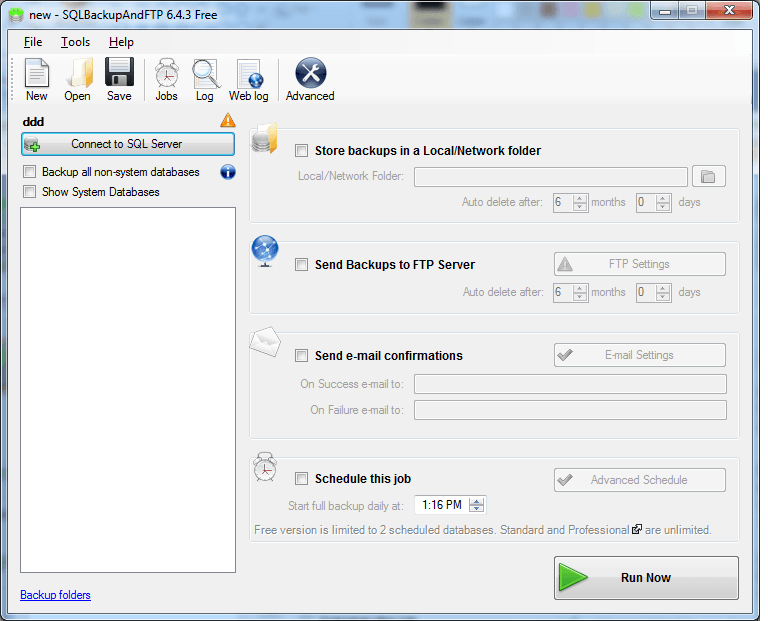Click the Run Now button
Image resolution: width=768 pixels, height=621 pixels.
tap(646, 578)
